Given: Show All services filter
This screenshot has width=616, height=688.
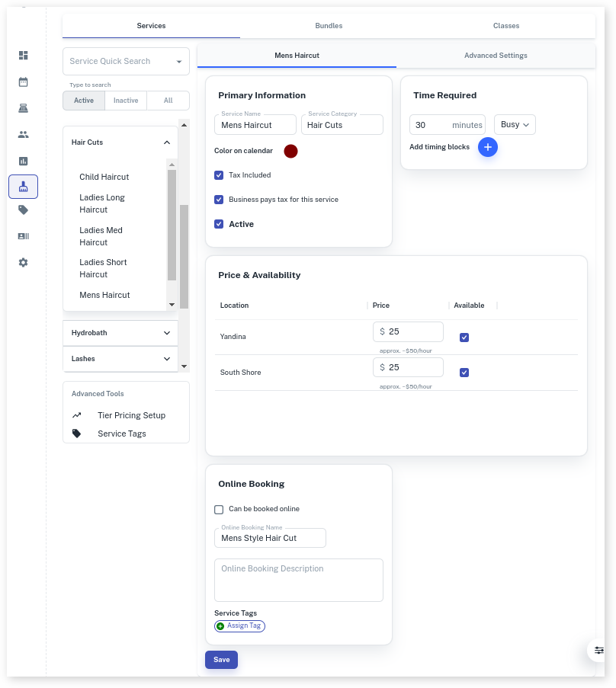Looking at the screenshot, I should tap(168, 101).
